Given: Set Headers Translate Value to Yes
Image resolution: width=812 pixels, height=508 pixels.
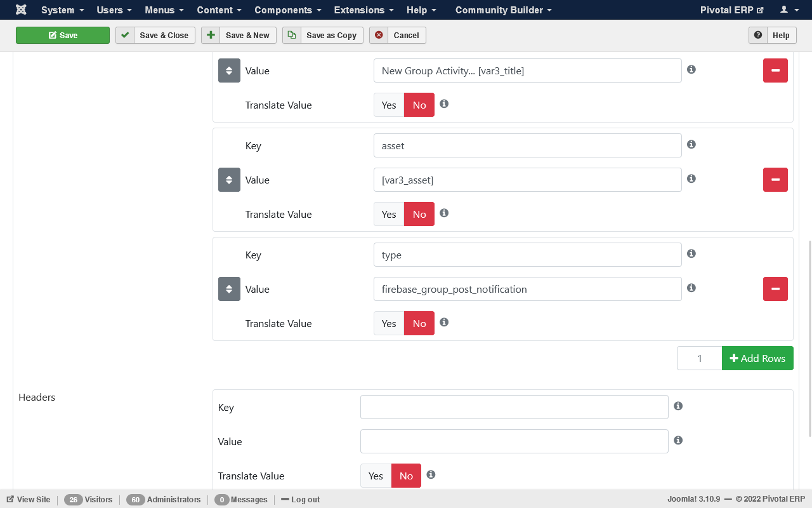Looking at the screenshot, I should pos(376,476).
